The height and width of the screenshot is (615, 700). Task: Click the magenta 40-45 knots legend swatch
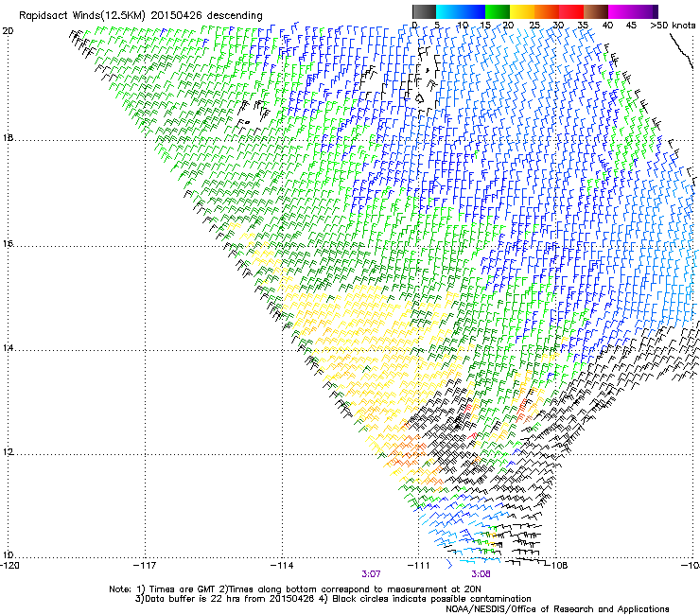[x=621, y=11]
